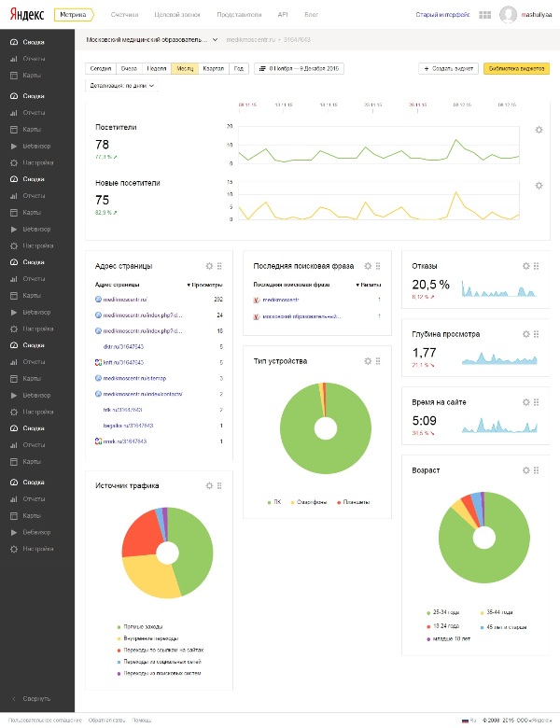Open the services grid icon in header
This screenshot has height=728, width=560.
coord(484,15)
